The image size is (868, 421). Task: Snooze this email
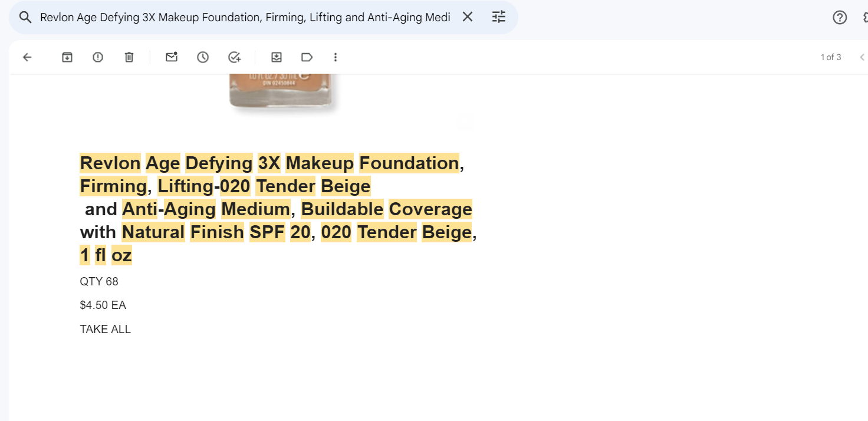(x=203, y=57)
